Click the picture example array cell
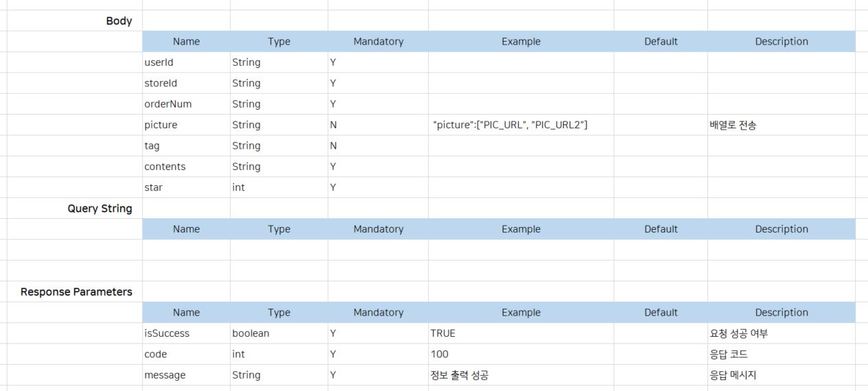 [511, 125]
